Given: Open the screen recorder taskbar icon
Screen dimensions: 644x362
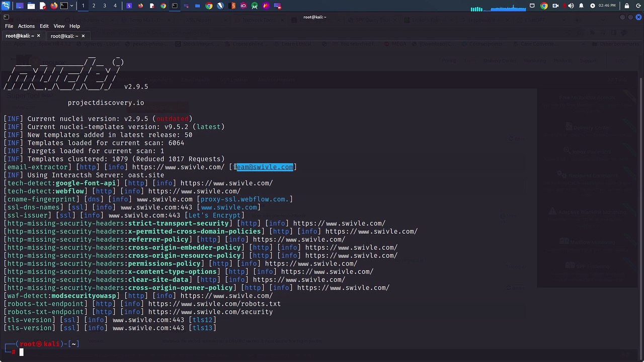Looking at the screenshot, I should pos(277,6).
